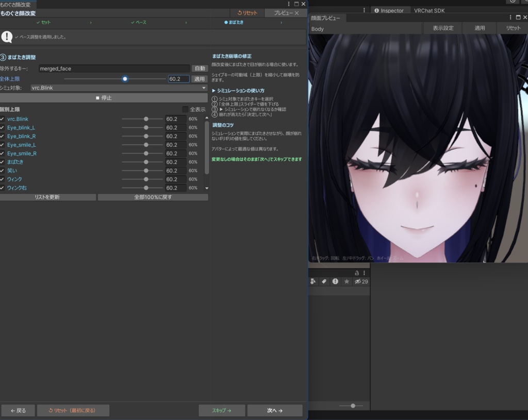Toggle the Eye_smile_L checkbox

tap(3, 145)
